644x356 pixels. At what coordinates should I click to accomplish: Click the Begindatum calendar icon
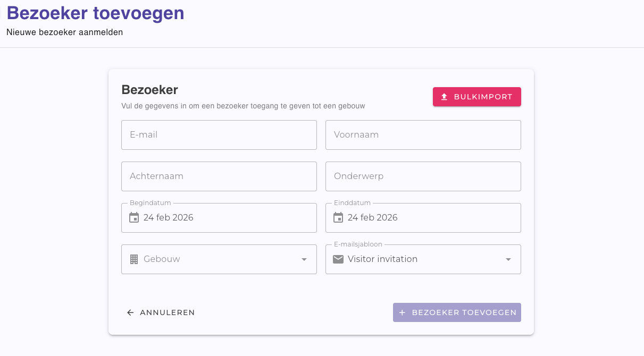pyautogui.click(x=134, y=217)
